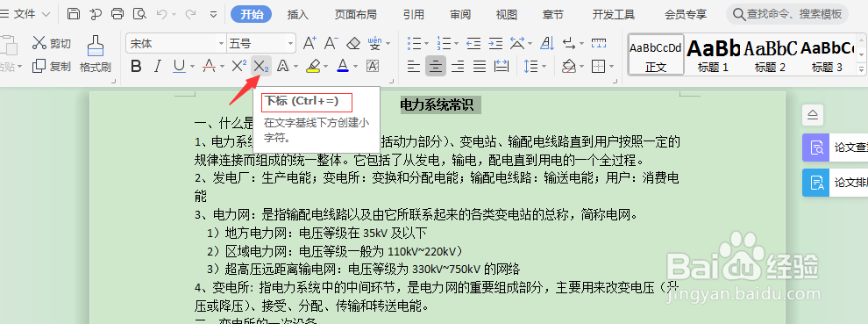Viewport: 868px width, 324px height.
Task: Switch to the 页面布局 tab
Action: 355,14
